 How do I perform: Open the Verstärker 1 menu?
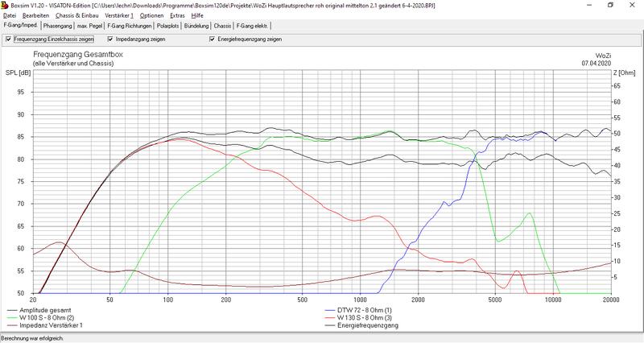pos(119,15)
